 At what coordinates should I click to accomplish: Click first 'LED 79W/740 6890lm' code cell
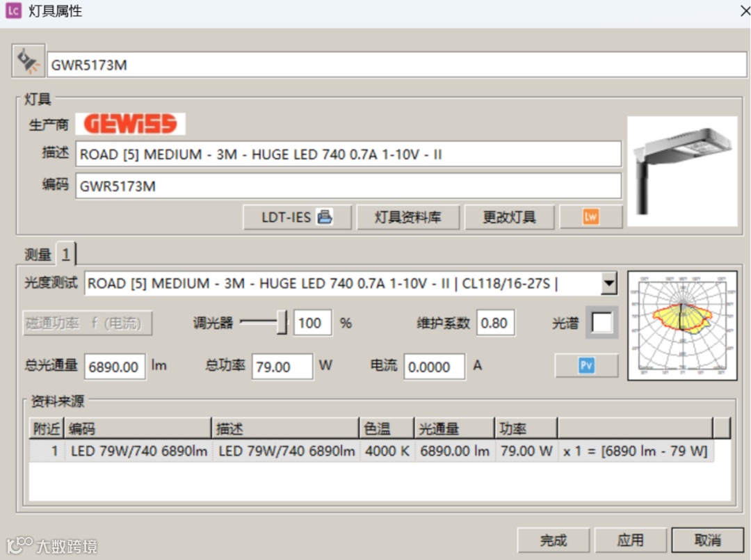tap(139, 451)
